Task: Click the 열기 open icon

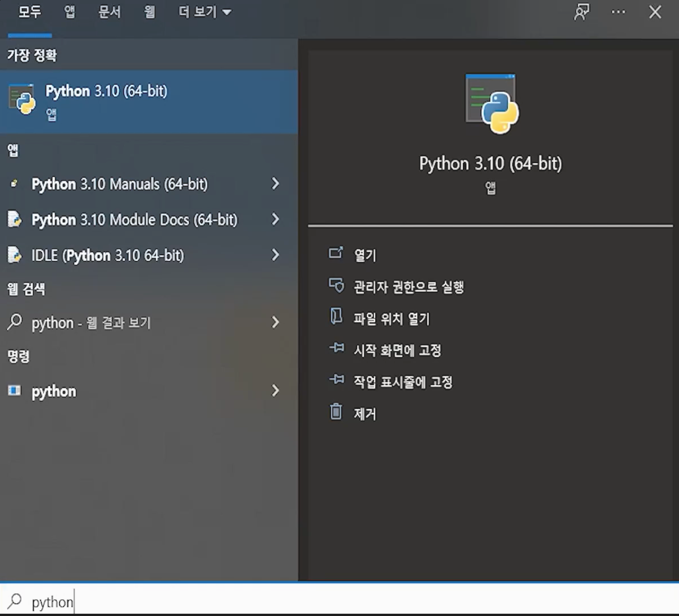Action: [336, 253]
